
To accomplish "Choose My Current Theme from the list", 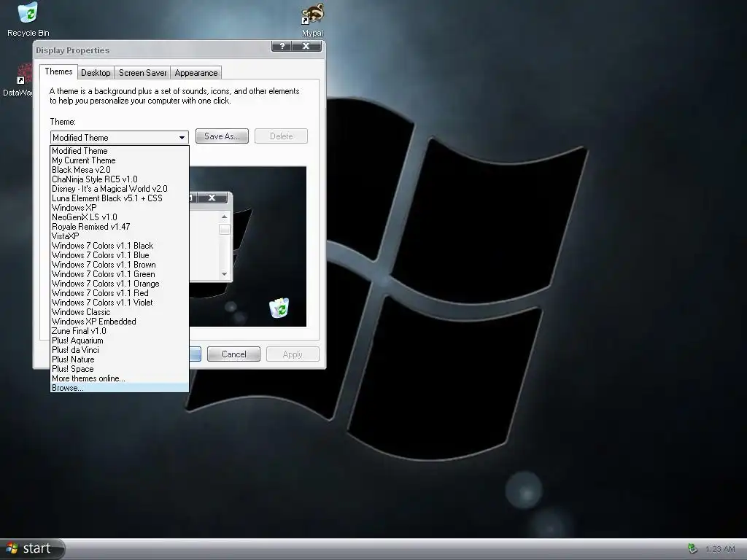I will point(120,160).
